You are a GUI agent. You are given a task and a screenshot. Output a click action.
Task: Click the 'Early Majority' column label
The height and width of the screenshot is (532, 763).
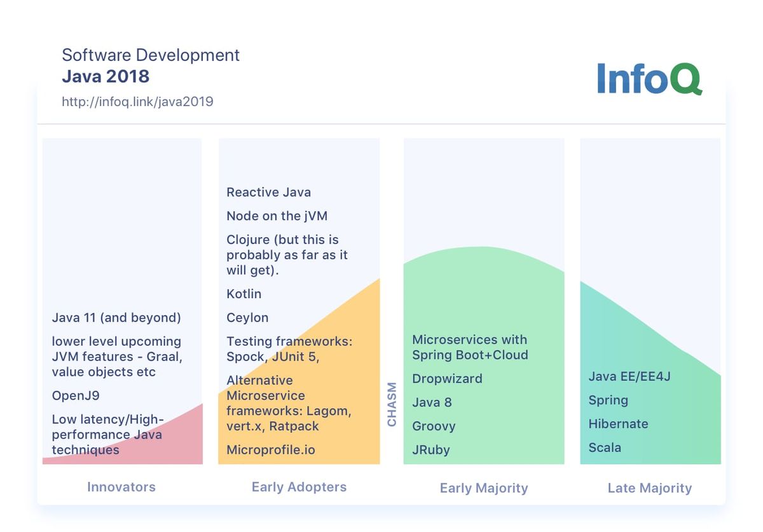click(484, 488)
